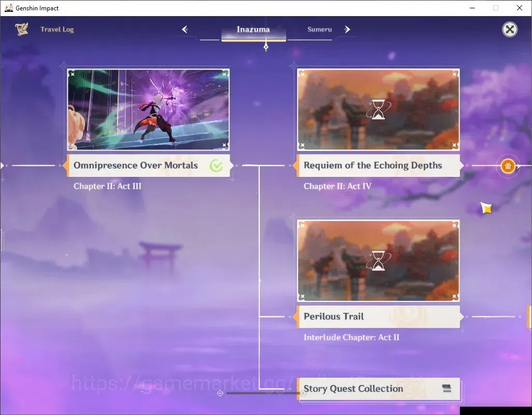532x415 pixels.
Task: Click the Travel Log scroll icon
Action: click(x=21, y=29)
